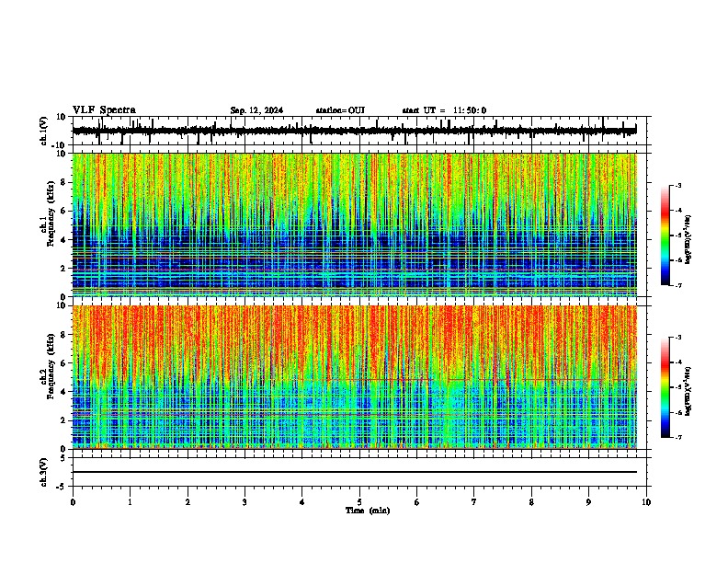Click the flat trace in the ch.3 panel
The width and height of the screenshot is (728, 563).
pos(355,472)
